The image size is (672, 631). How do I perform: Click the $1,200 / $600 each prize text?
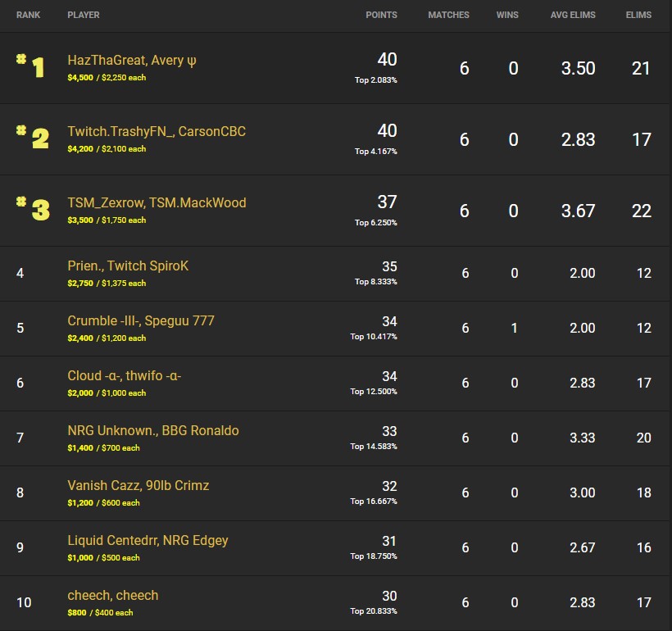coord(104,502)
